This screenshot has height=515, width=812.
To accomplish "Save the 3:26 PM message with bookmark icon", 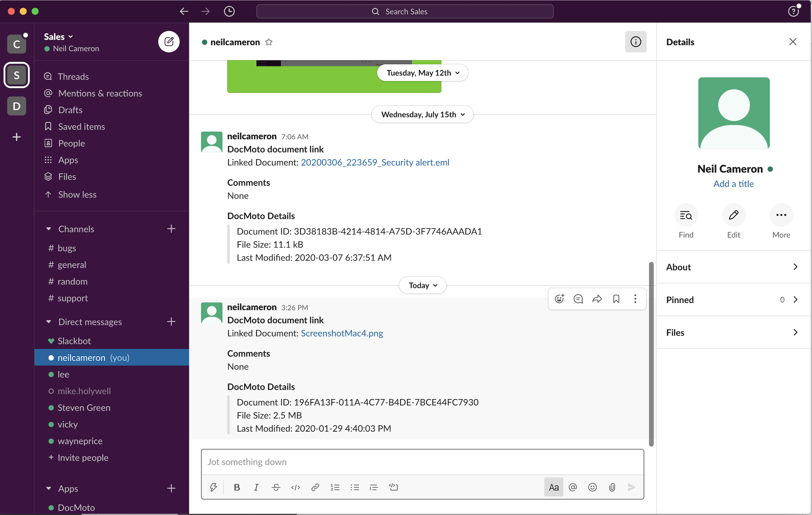I will point(616,299).
